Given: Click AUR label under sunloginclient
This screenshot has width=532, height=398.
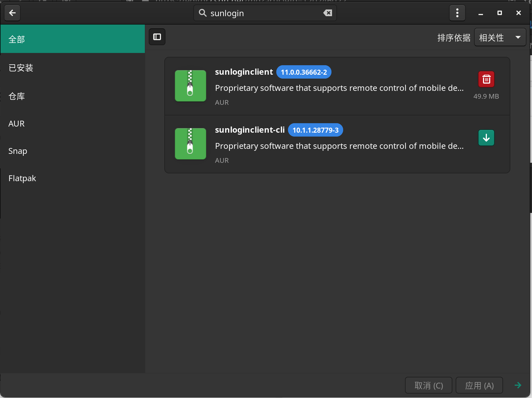Looking at the screenshot, I should click(222, 103).
